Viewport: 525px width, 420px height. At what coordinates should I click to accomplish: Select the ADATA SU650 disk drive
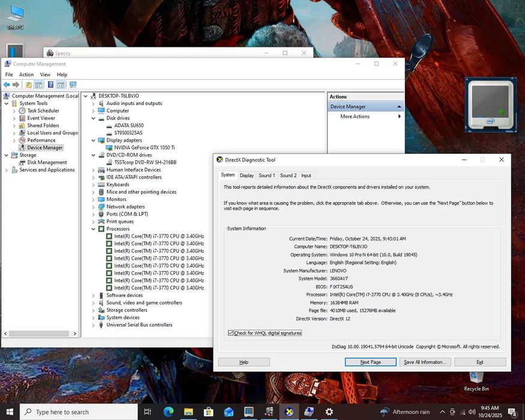point(128,125)
